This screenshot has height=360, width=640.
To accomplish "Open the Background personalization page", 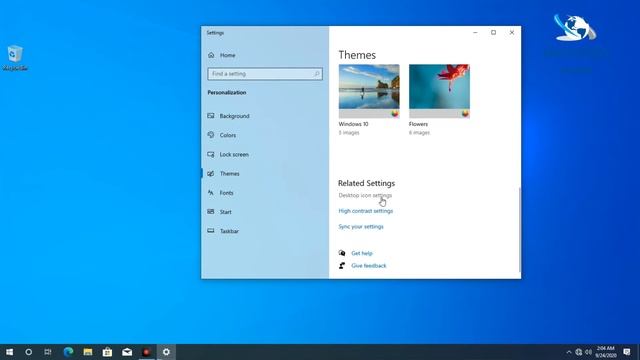I will click(234, 116).
